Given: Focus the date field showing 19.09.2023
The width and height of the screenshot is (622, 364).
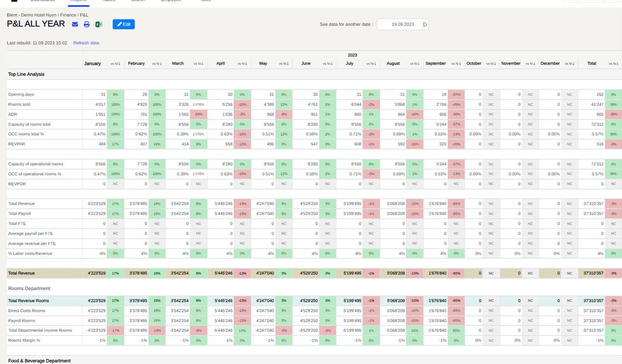Looking at the screenshot, I should (x=403, y=24).
